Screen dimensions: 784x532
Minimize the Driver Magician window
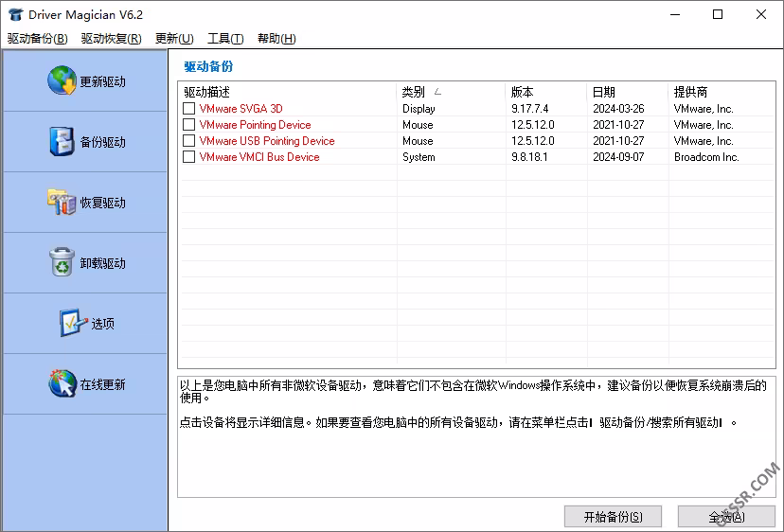(675, 14)
